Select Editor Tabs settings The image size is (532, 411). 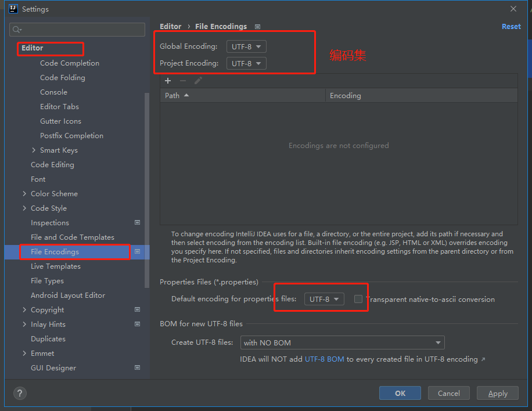[59, 106]
